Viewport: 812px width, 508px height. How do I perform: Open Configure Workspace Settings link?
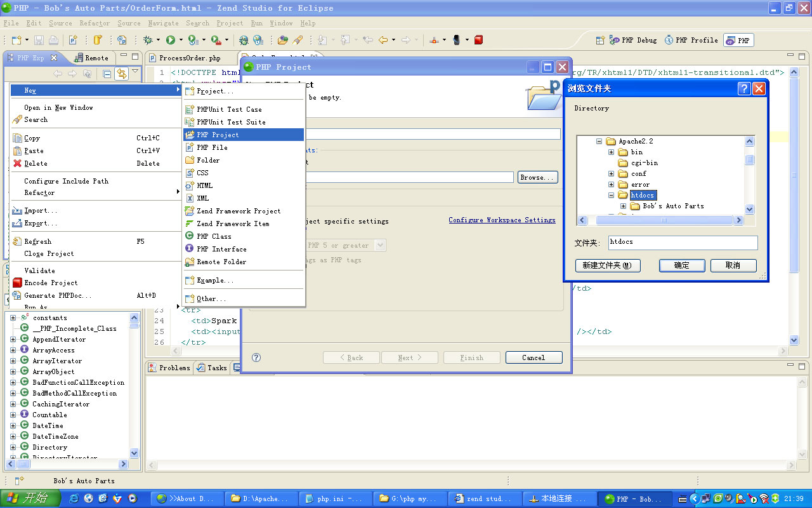click(x=502, y=220)
